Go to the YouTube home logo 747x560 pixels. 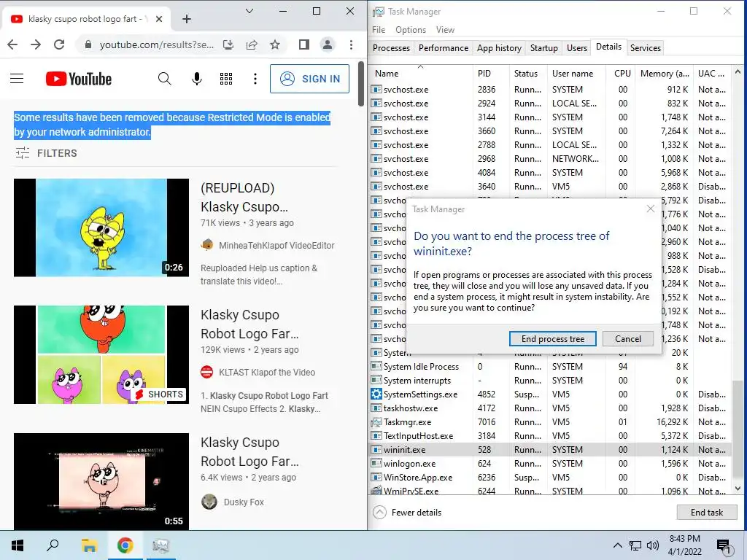(79, 79)
